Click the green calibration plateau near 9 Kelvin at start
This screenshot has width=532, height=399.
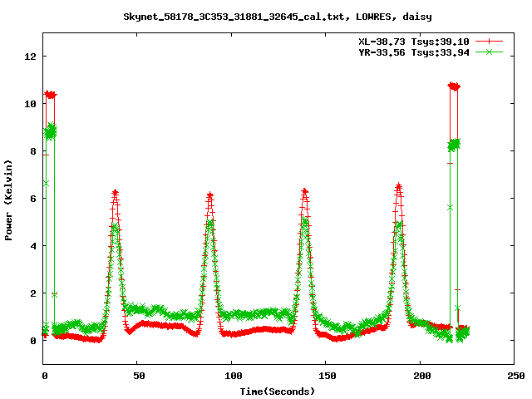(x=51, y=131)
